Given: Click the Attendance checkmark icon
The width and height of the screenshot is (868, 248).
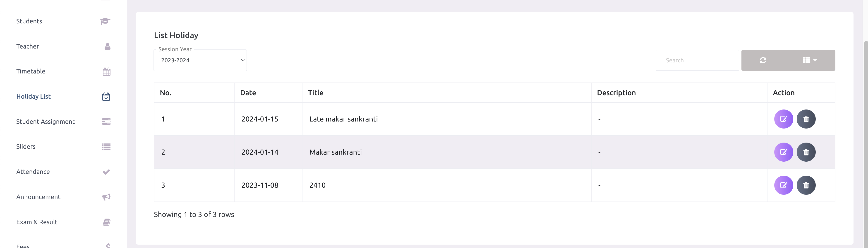Looking at the screenshot, I should [106, 171].
